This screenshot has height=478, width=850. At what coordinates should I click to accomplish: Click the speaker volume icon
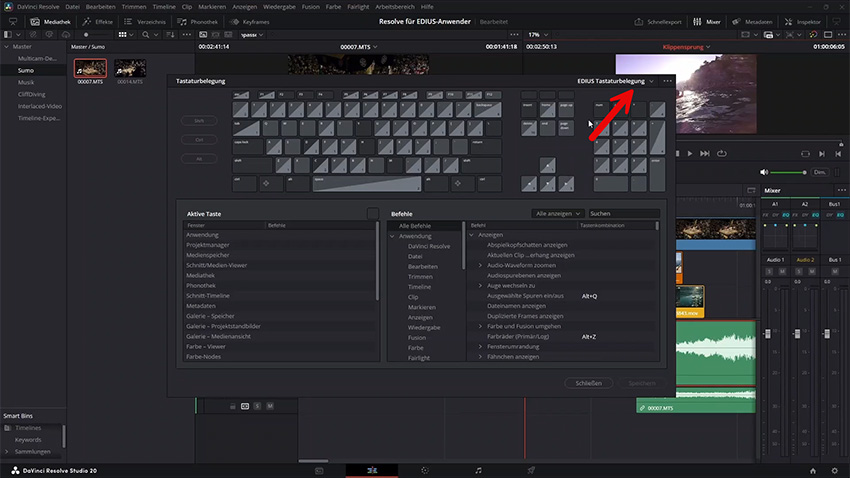[764, 172]
